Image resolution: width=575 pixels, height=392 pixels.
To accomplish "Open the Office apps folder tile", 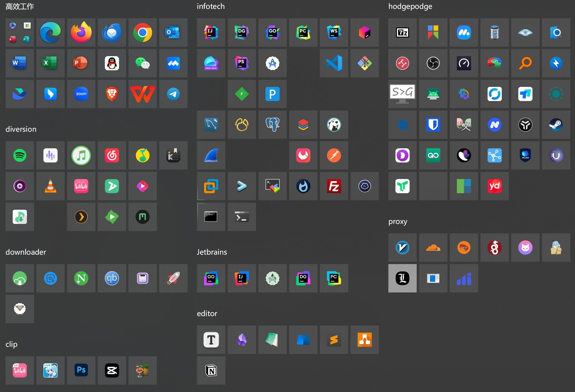I will point(20,32).
